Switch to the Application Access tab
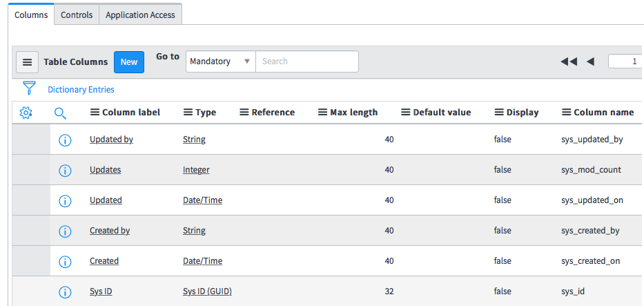This screenshot has width=644, height=306. 140,15
